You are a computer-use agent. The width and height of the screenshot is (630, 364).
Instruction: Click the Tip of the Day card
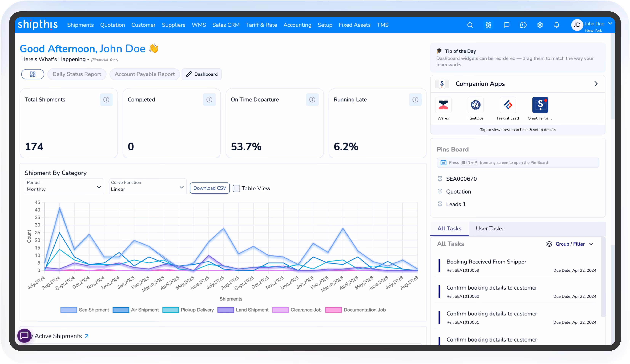(x=518, y=58)
